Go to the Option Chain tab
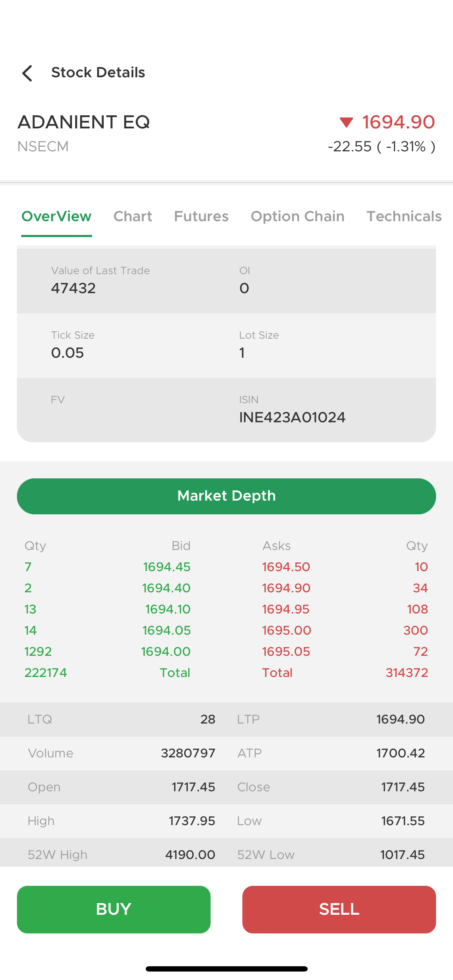This screenshot has height=980, width=453. (x=297, y=217)
